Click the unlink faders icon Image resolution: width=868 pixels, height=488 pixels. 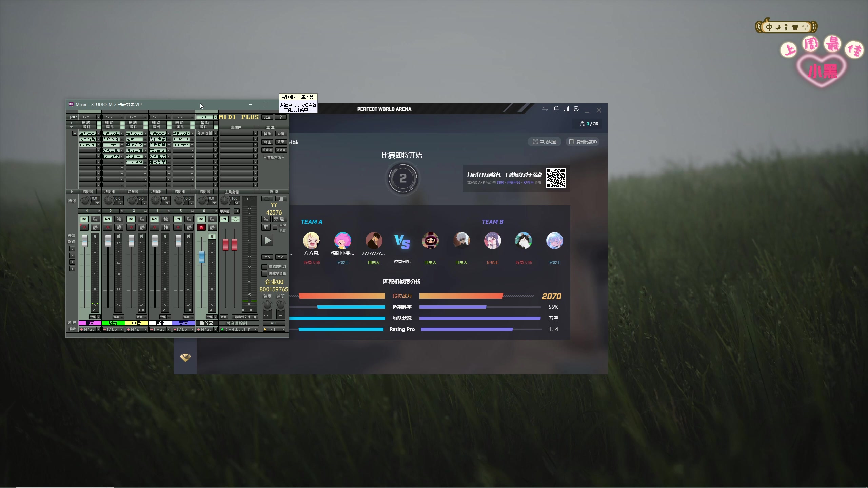[281, 257]
